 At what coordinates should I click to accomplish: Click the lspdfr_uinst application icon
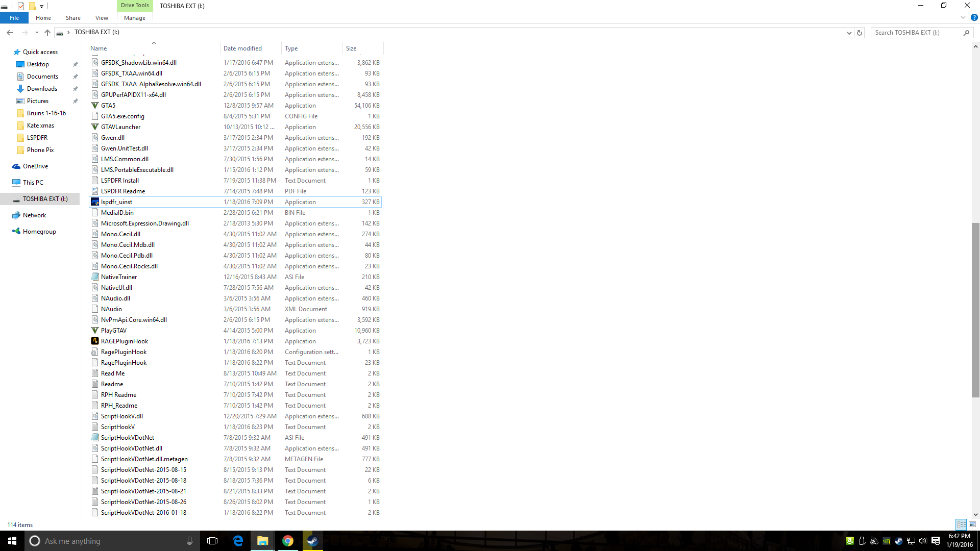[95, 202]
